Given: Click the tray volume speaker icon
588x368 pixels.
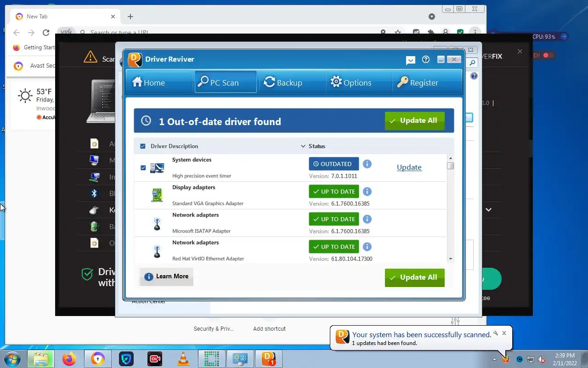Looking at the screenshot, I should pos(542,359).
